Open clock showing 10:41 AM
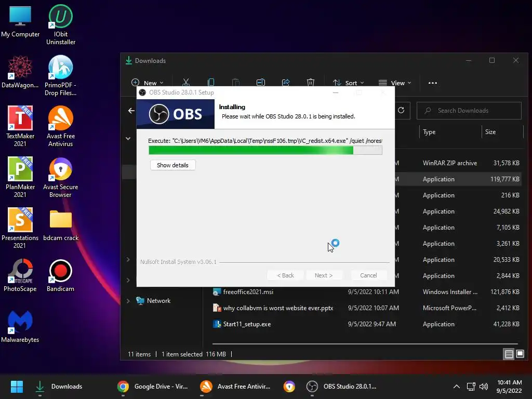The image size is (532, 399). (509, 387)
